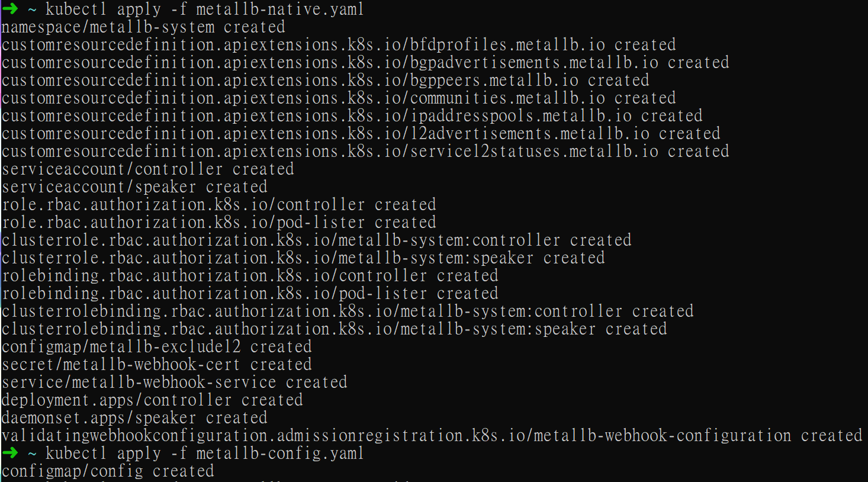Click the bgppeers.metallb.io output line
868x482 pixels.
326,80
